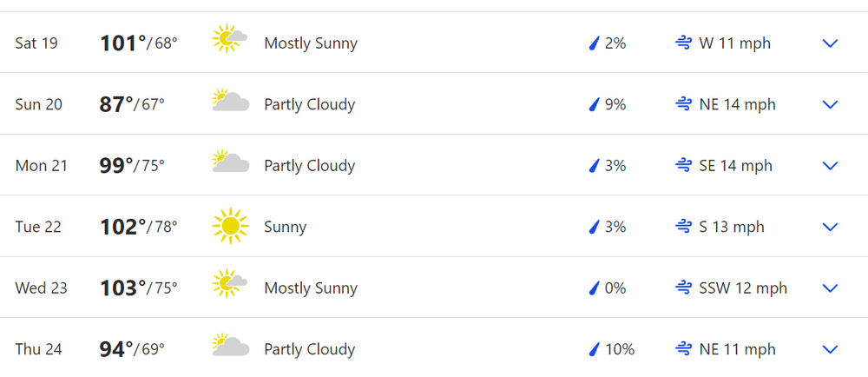Image resolution: width=868 pixels, height=377 pixels.
Task: Click the raindrop icon beside 9%
Action: tap(594, 104)
